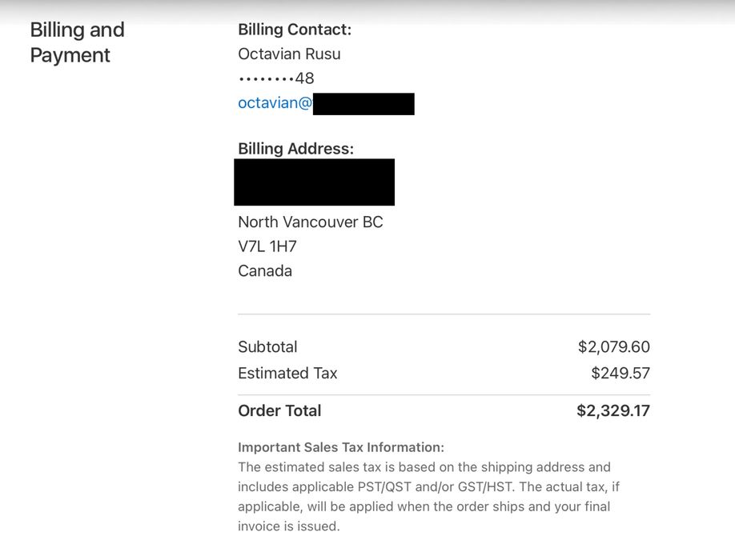This screenshot has height=560, width=735.
Task: Click the Subtotal label
Action: point(267,347)
